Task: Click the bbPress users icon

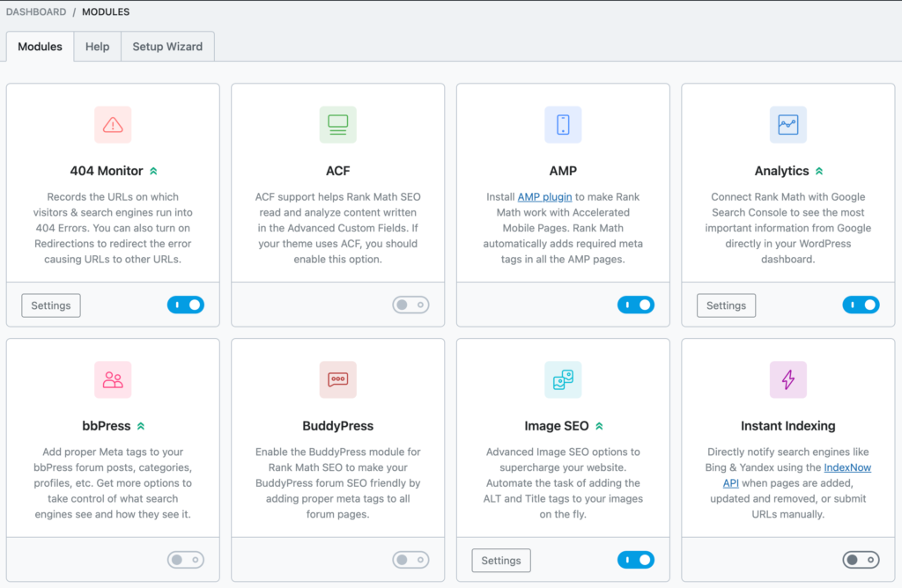Action: click(x=113, y=380)
